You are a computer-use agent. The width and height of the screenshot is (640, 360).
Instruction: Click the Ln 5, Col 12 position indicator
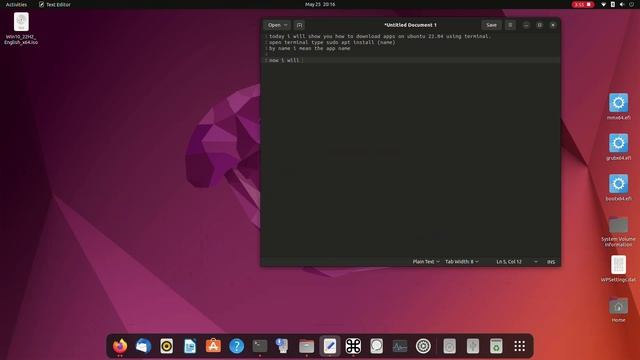509,262
